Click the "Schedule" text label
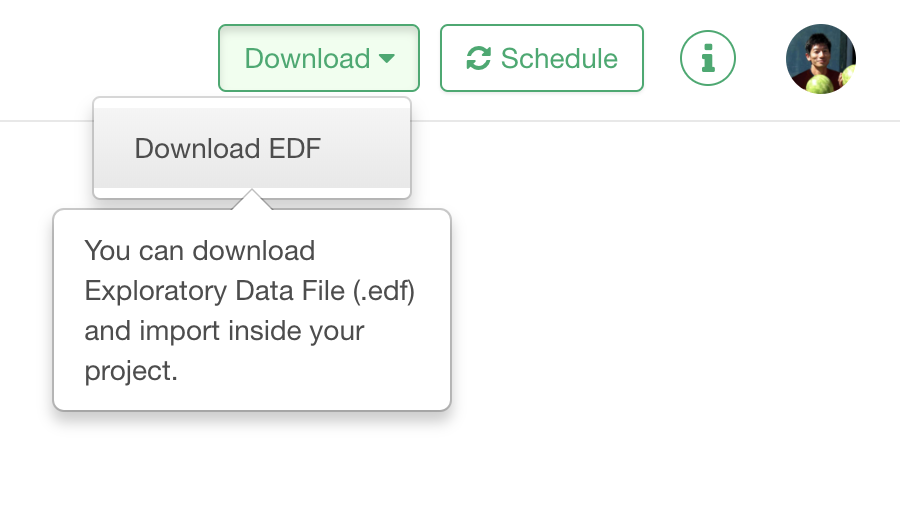900x518 pixels. point(559,59)
